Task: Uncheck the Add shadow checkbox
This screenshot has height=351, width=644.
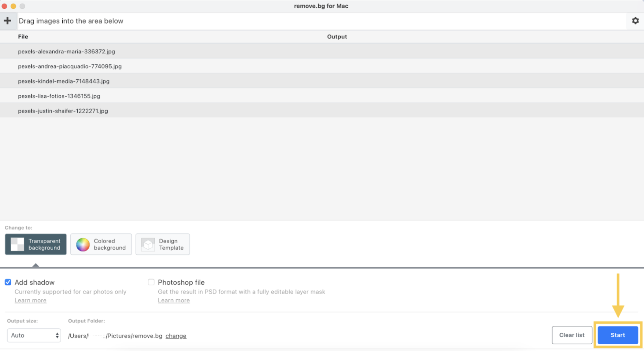Action: click(8, 282)
